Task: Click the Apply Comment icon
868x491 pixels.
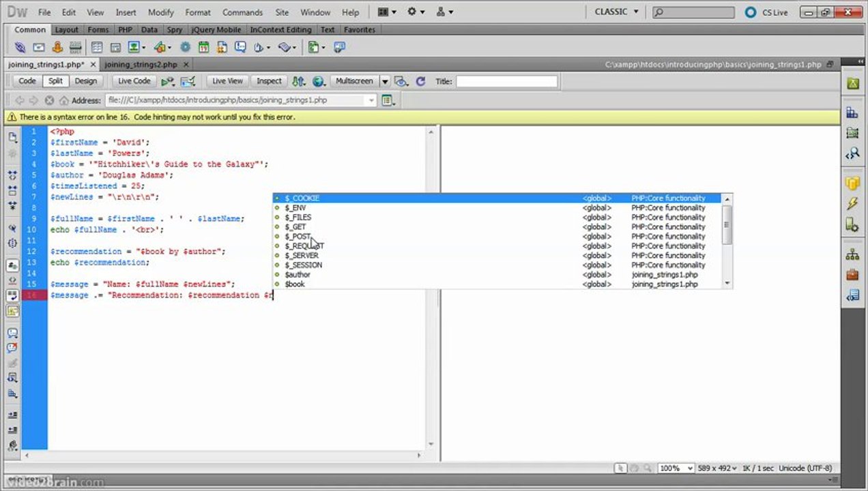Action: tap(12, 333)
